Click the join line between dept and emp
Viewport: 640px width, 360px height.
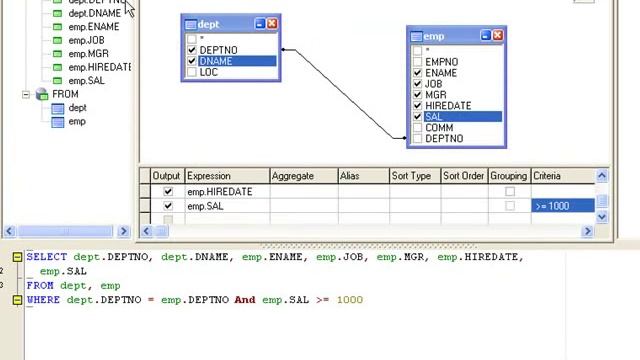click(344, 94)
